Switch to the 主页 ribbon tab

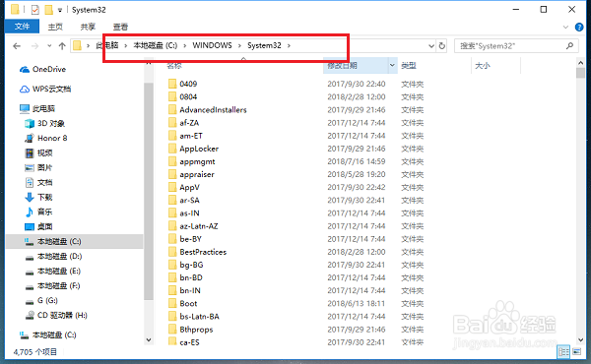[x=55, y=27]
